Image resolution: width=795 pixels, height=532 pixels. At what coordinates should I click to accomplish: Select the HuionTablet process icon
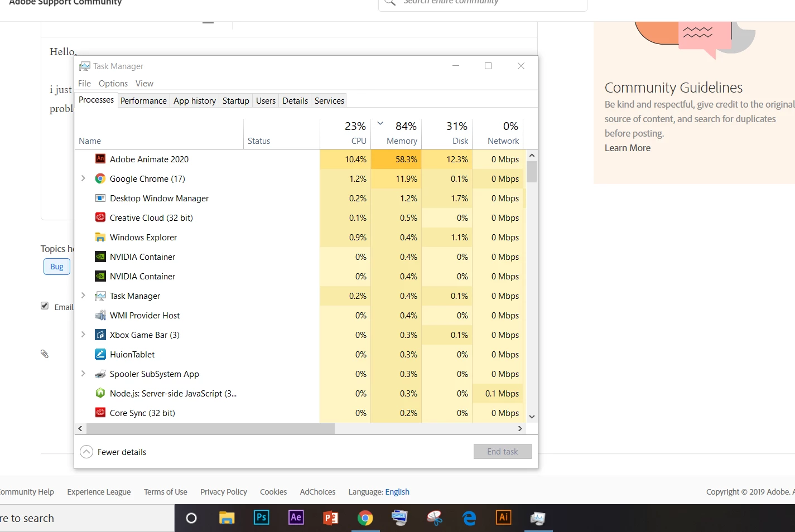(x=100, y=354)
